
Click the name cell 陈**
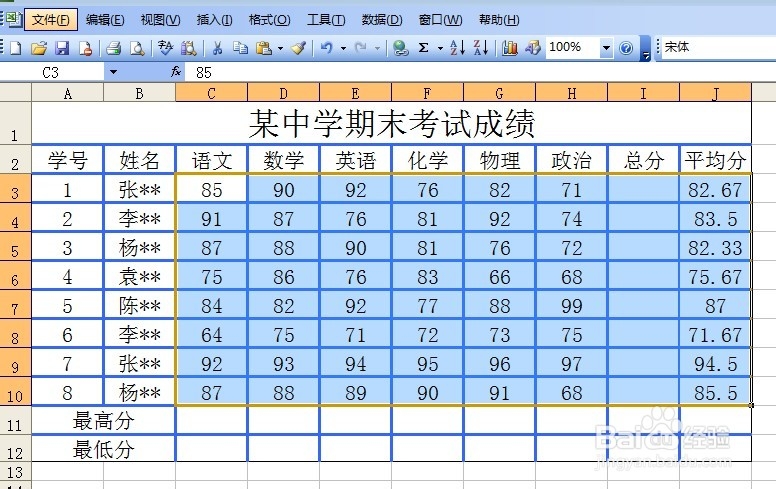[x=140, y=306]
